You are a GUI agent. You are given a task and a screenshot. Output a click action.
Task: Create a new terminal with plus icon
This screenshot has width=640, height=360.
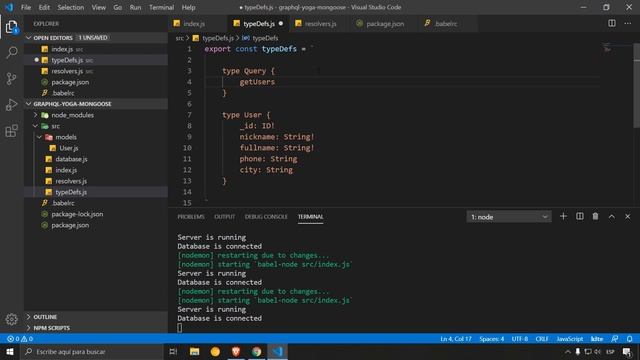click(x=563, y=216)
